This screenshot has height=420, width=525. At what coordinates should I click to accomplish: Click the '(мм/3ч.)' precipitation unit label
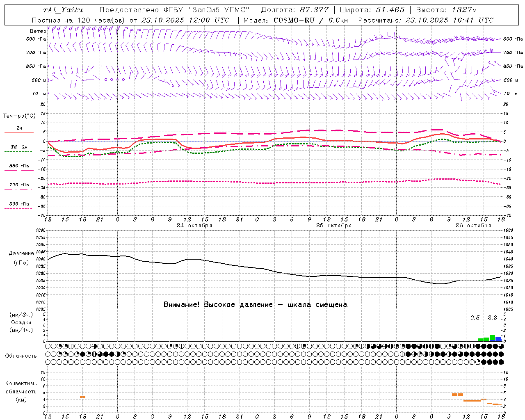coord(21,315)
